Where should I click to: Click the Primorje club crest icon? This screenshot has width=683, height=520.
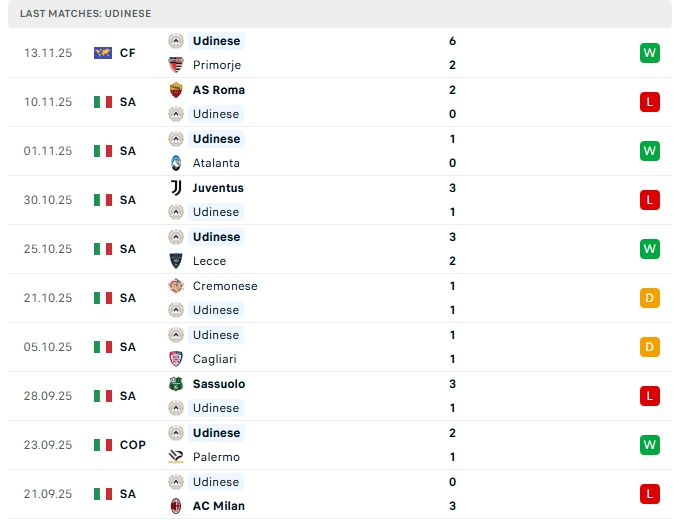[x=176, y=65]
